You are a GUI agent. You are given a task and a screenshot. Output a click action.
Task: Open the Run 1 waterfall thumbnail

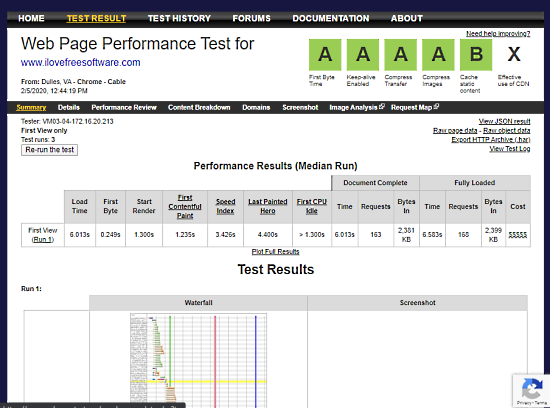[198, 360]
